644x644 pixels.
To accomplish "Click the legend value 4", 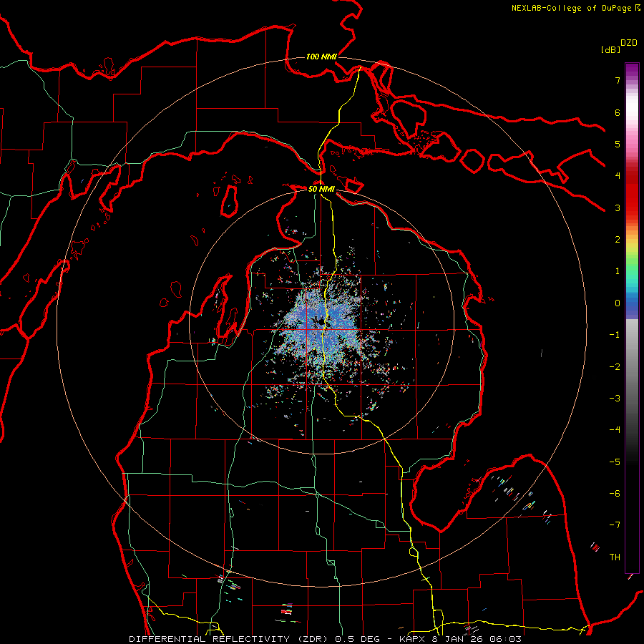I will click(x=618, y=176).
